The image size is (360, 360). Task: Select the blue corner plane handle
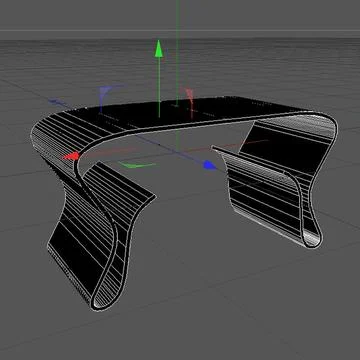click(106, 96)
